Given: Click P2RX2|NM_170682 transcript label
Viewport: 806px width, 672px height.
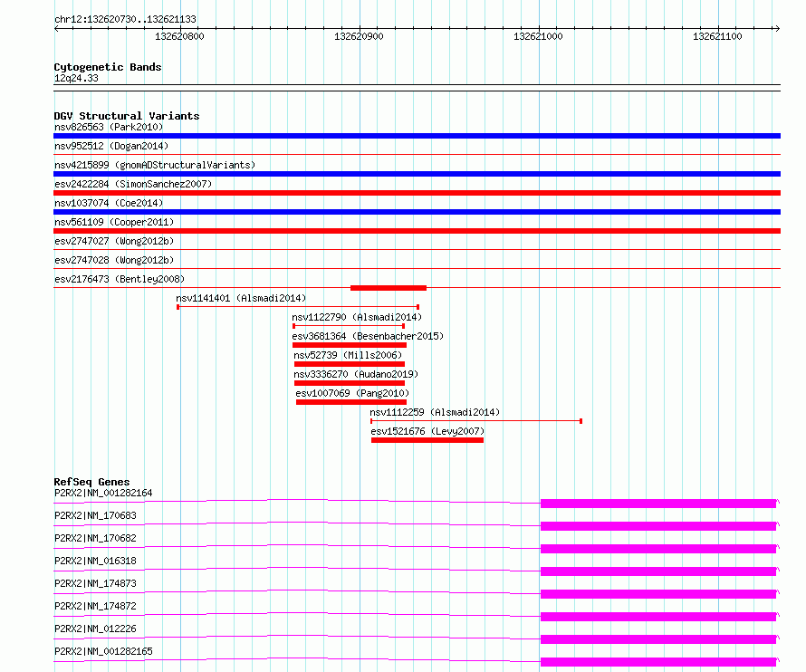Looking at the screenshot, I should click(96, 538).
